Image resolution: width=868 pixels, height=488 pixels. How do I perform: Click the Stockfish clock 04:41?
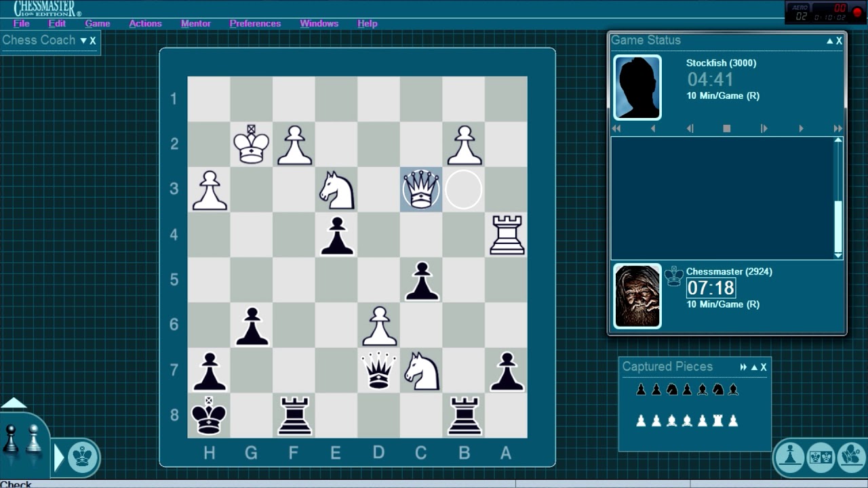pos(711,80)
